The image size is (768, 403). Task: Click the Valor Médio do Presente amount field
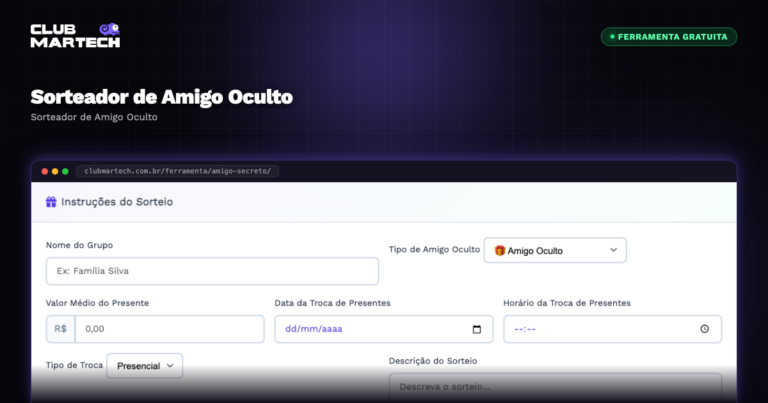pyautogui.click(x=169, y=329)
